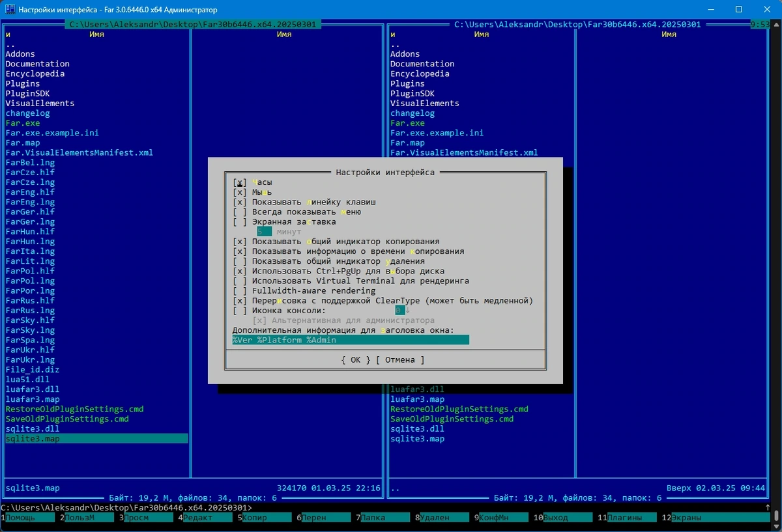The height and width of the screenshot is (532, 782).
Task: Click the console icon index field
Action: pos(400,311)
